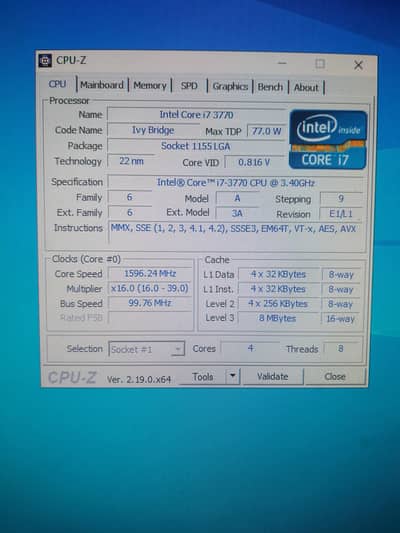Show the About tab

306,88
